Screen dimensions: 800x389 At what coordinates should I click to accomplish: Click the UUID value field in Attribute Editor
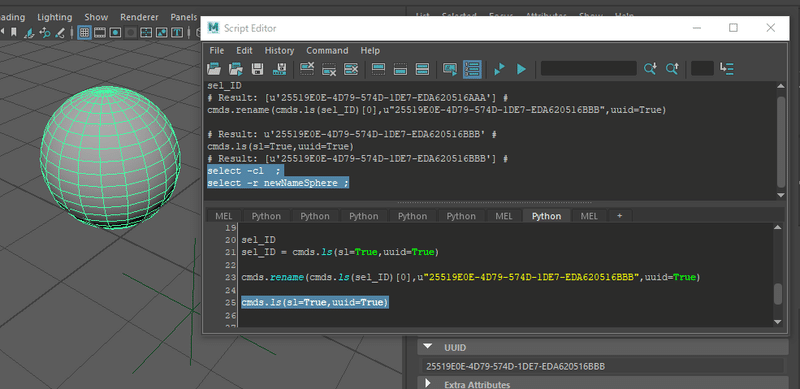pyautogui.click(x=603, y=366)
